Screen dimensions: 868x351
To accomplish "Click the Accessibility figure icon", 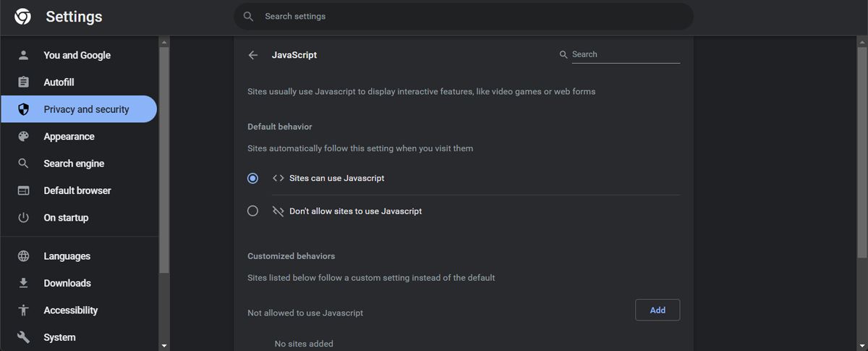I will click(23, 310).
